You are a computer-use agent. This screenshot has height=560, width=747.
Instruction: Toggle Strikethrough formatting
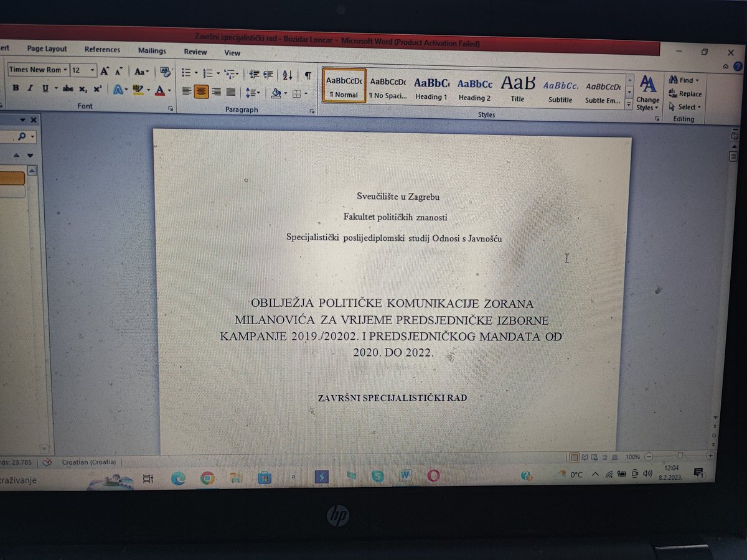[68, 89]
